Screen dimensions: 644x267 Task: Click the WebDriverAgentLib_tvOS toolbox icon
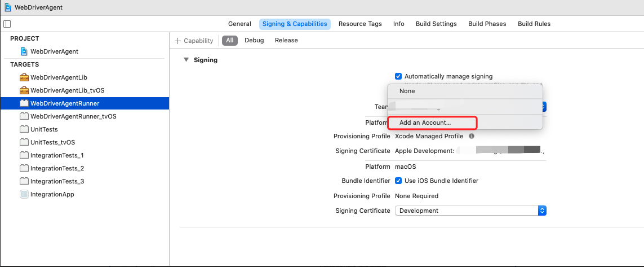[24, 90]
